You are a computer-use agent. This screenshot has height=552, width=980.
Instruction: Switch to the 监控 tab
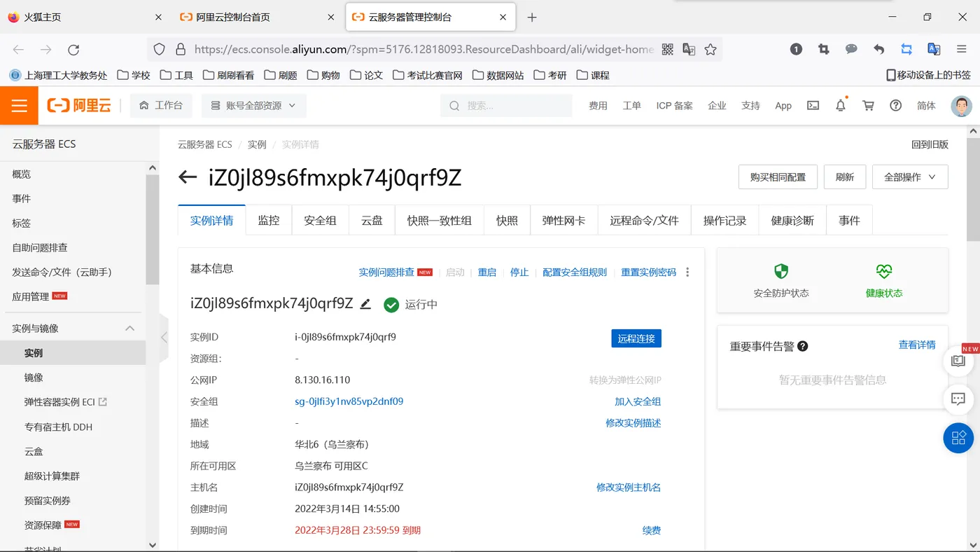269,220
